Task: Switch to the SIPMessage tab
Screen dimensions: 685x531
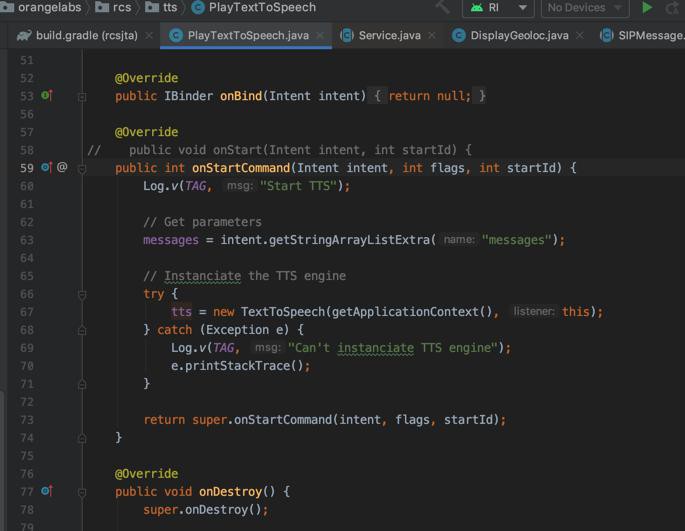Action: click(642, 35)
